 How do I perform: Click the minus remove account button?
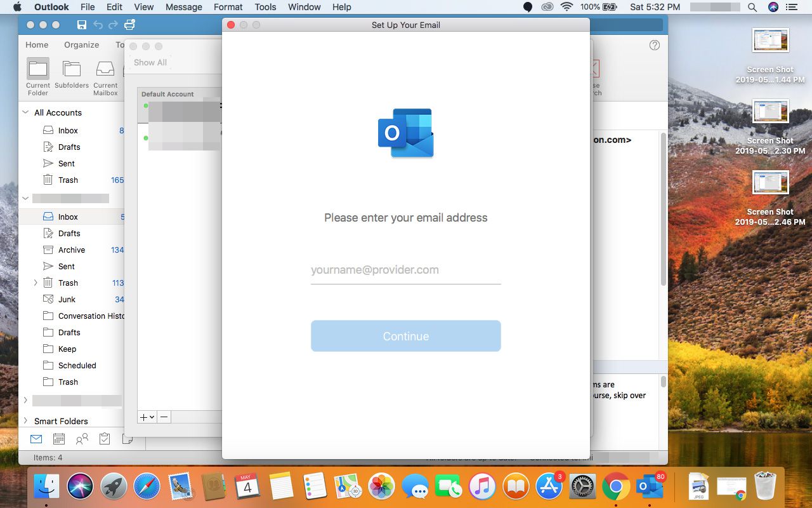[164, 417]
